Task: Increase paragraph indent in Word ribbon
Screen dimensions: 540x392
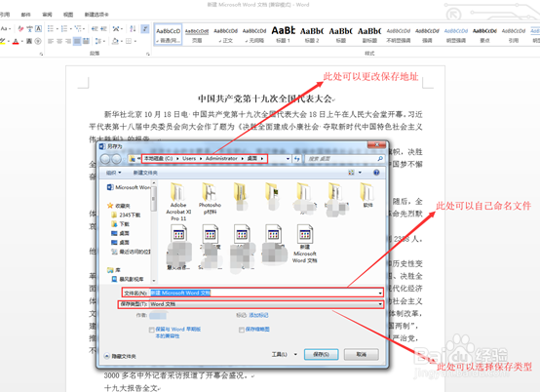Action: click(103, 28)
